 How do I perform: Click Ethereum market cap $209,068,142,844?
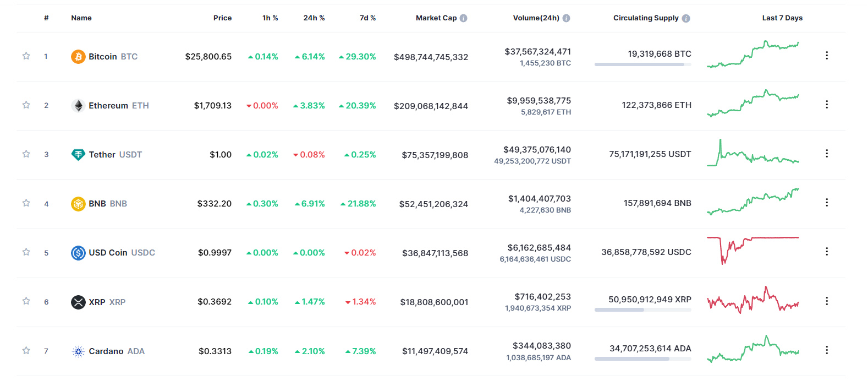pyautogui.click(x=431, y=106)
